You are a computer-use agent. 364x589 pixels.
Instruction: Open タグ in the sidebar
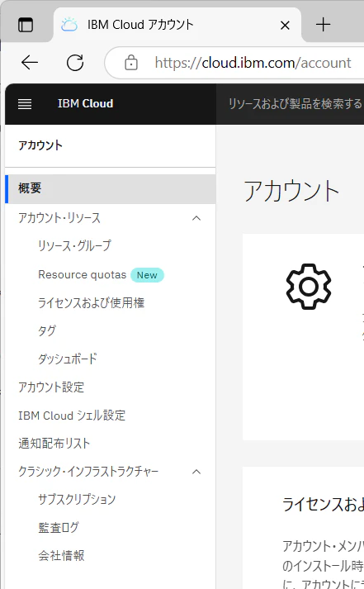[x=47, y=331]
